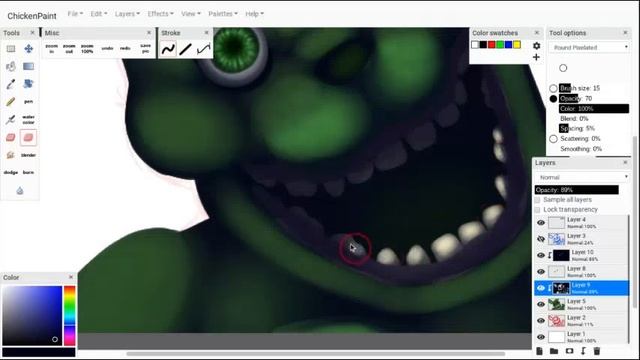Open color swatches settings gear
Viewport: 640px width, 360px height.
click(x=537, y=46)
